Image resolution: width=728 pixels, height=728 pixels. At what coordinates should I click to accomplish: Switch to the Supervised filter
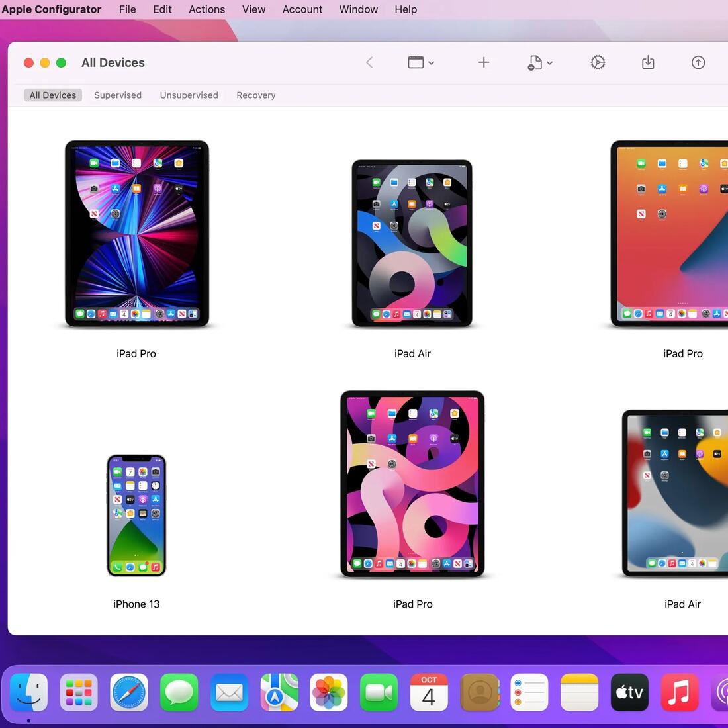coord(118,95)
